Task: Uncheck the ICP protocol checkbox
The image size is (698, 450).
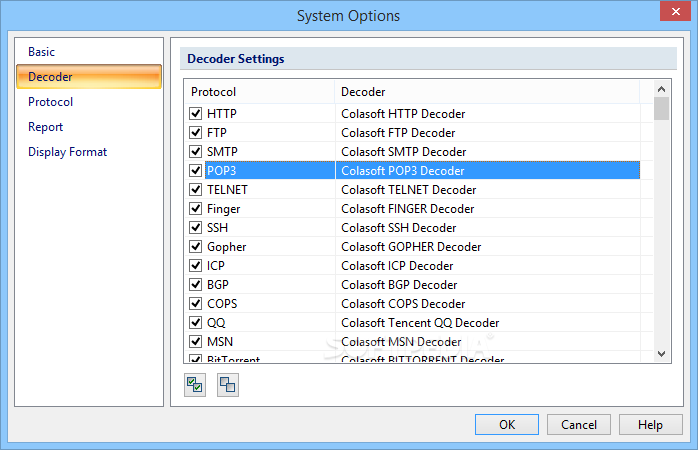Action: pyautogui.click(x=195, y=265)
